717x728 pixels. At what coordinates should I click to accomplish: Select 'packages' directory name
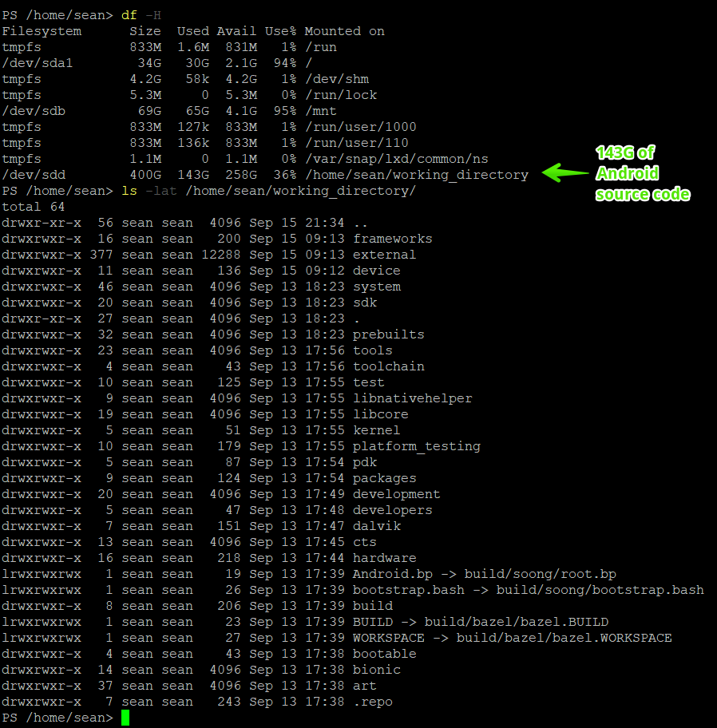point(385,478)
